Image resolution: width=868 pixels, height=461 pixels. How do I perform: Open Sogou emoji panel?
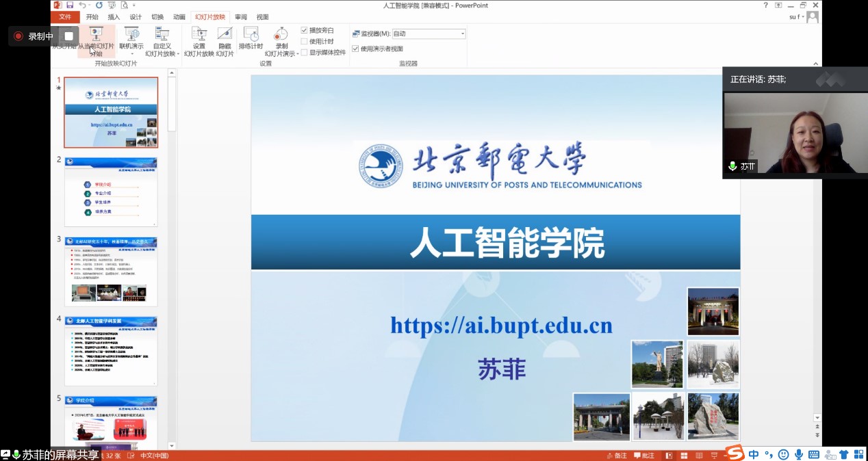coord(783,454)
